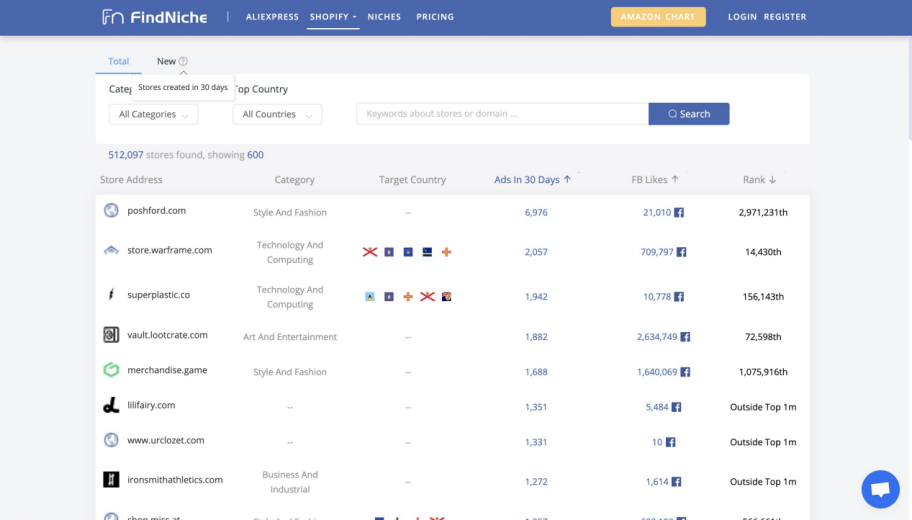
Task: Click the Search button
Action: click(x=689, y=114)
